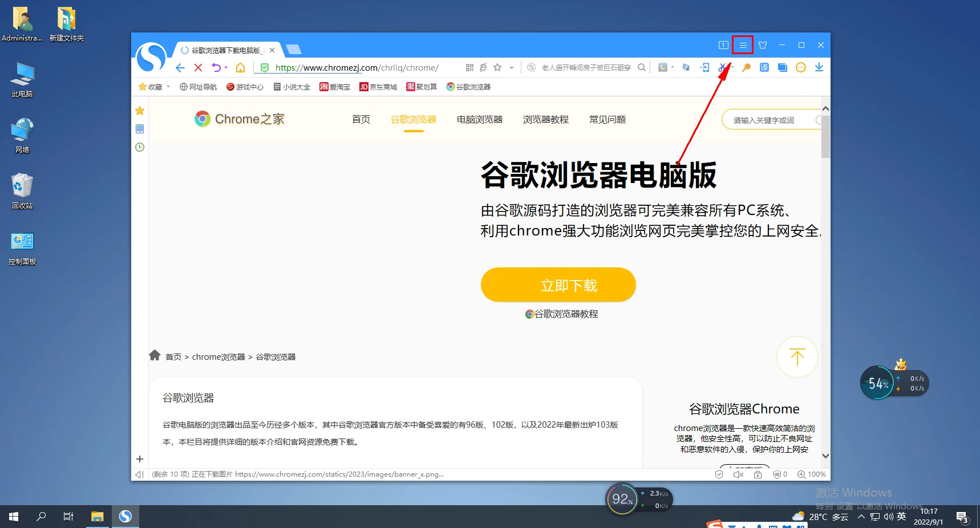980x528 pixels.
Task: Go to the home page via the house icon
Action: 240,67
